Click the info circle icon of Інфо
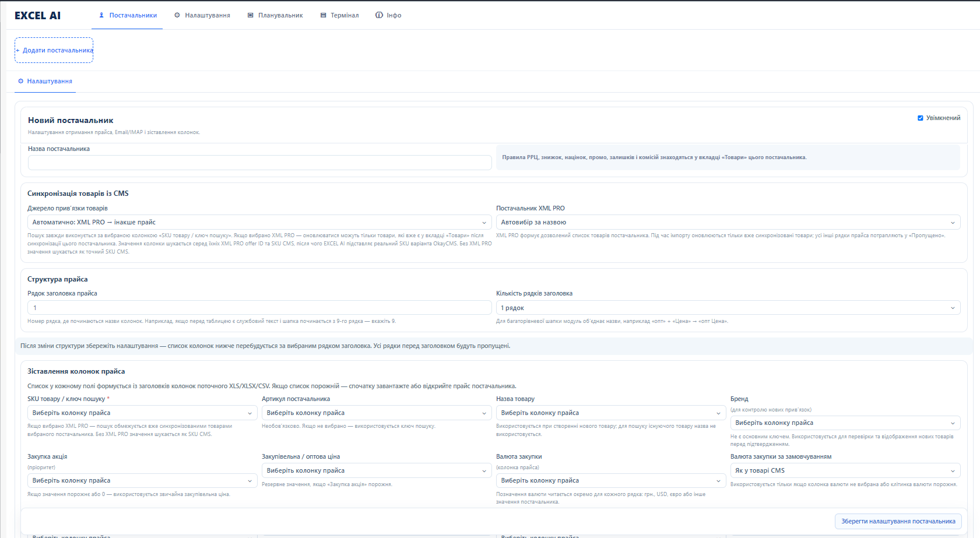The image size is (980, 538). click(380, 15)
